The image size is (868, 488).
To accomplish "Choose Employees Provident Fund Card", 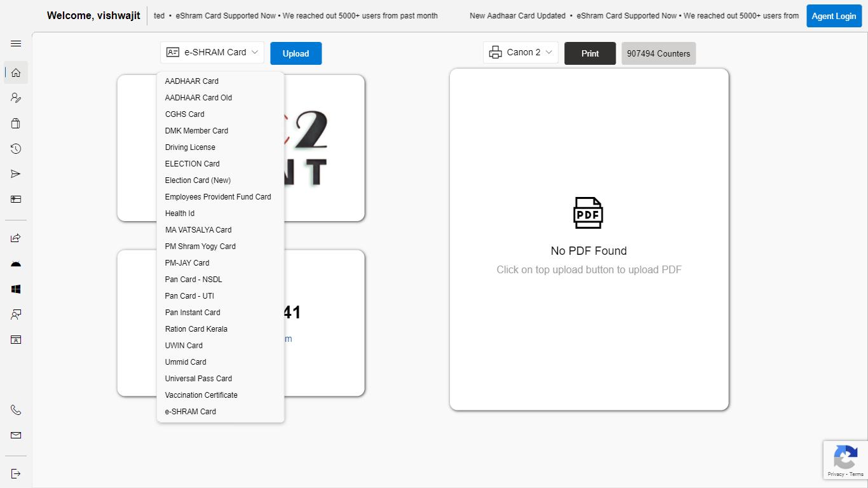I will 220,197.
